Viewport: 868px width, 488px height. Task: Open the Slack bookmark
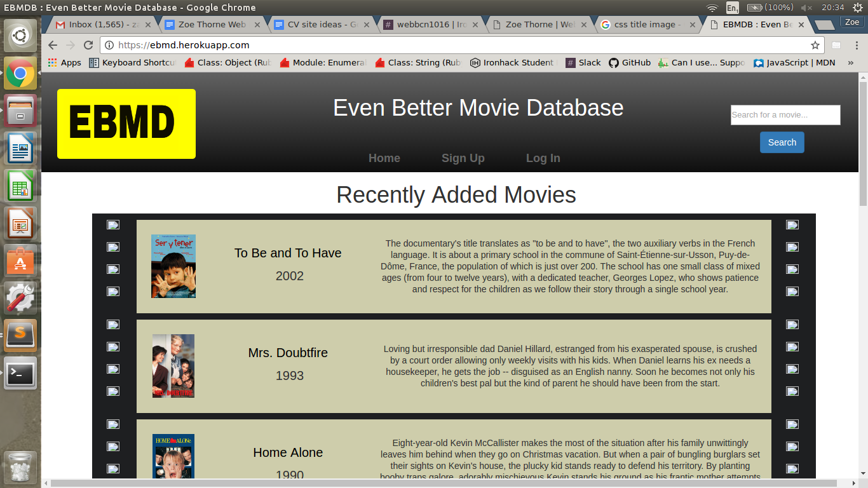click(x=583, y=62)
